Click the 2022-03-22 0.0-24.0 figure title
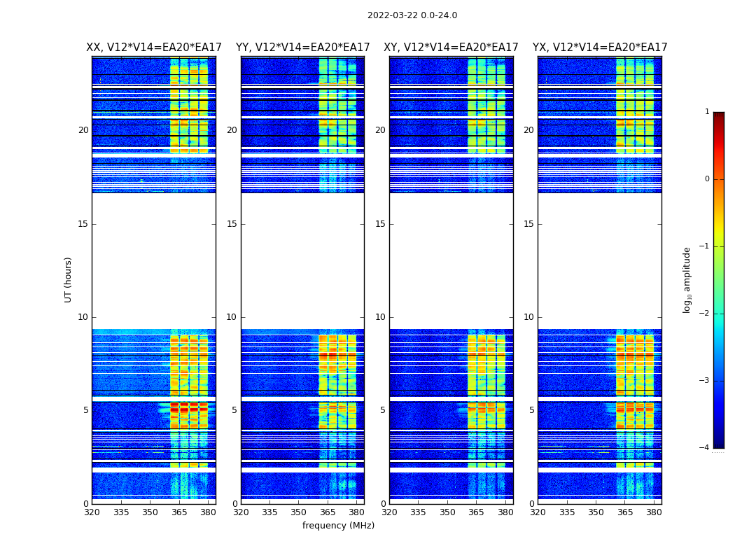This screenshot has width=735, height=560. pyautogui.click(x=412, y=15)
